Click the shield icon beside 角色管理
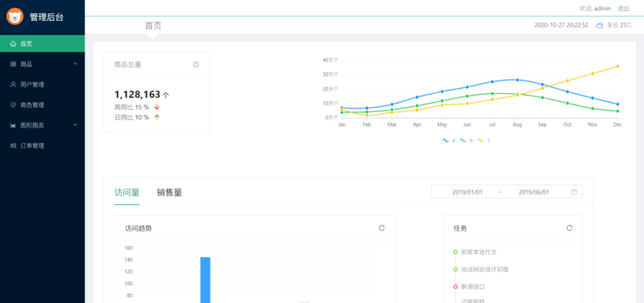The height and width of the screenshot is (303, 644). (x=13, y=105)
